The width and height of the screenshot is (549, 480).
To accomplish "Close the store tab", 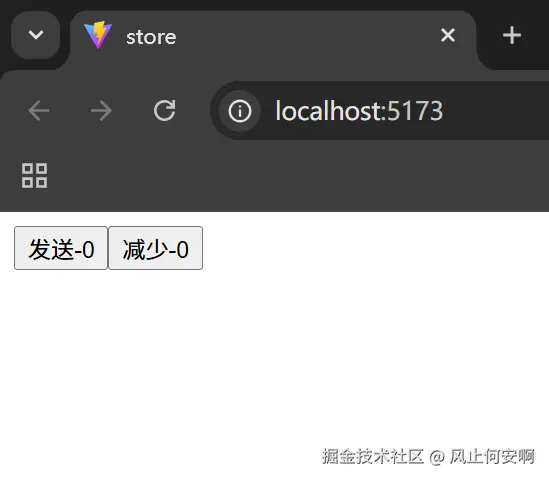I will pyautogui.click(x=448, y=35).
